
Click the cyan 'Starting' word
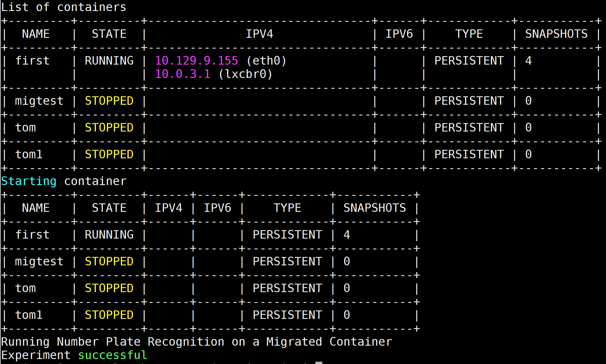[29, 181]
